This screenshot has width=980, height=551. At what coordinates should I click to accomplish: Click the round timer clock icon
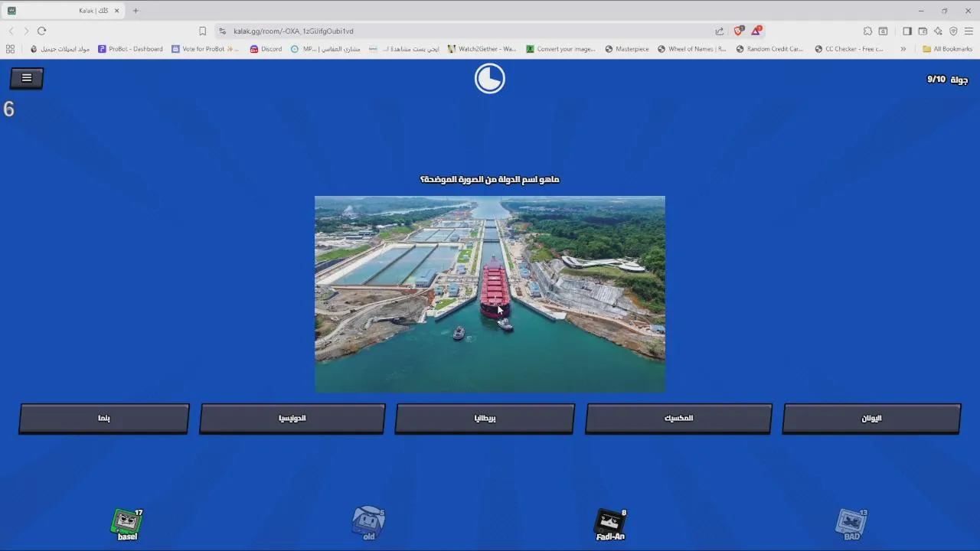click(x=490, y=78)
